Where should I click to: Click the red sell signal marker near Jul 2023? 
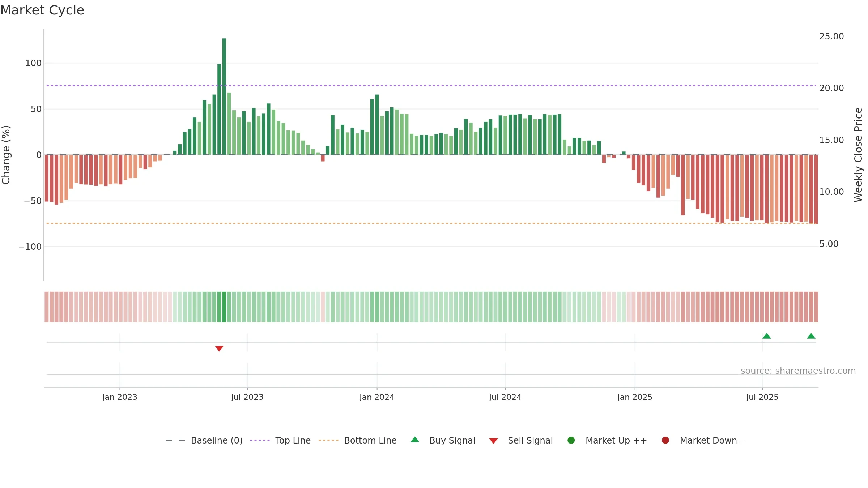(219, 348)
